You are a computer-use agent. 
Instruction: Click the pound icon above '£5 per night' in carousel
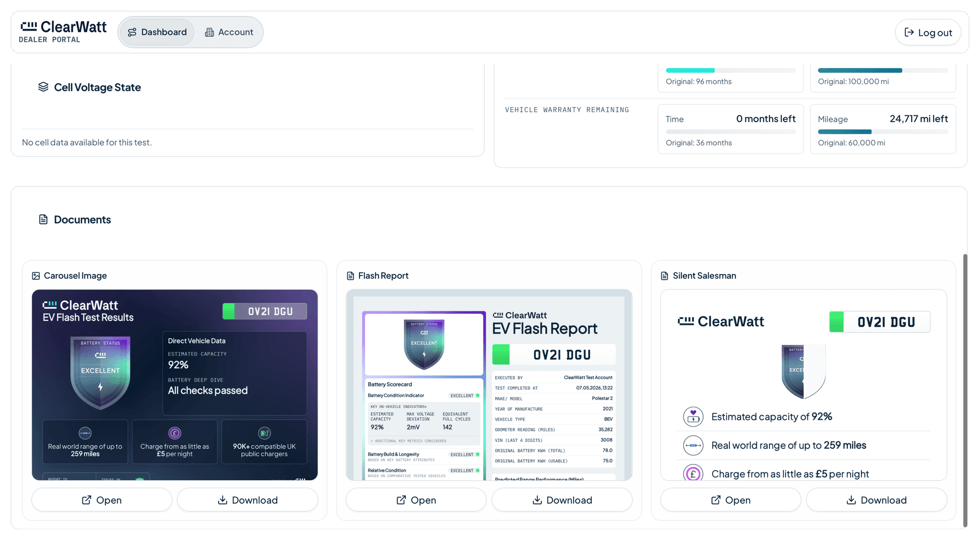[x=175, y=433]
